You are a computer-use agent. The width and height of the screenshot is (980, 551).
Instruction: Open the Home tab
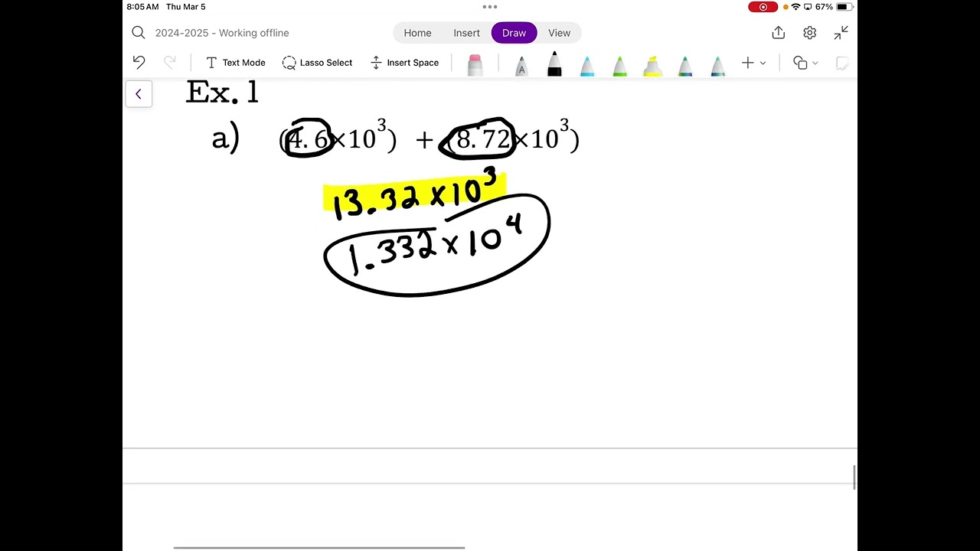[x=417, y=33]
